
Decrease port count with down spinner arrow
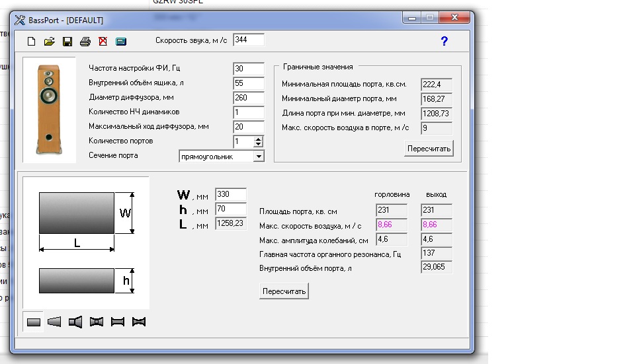[259, 144]
